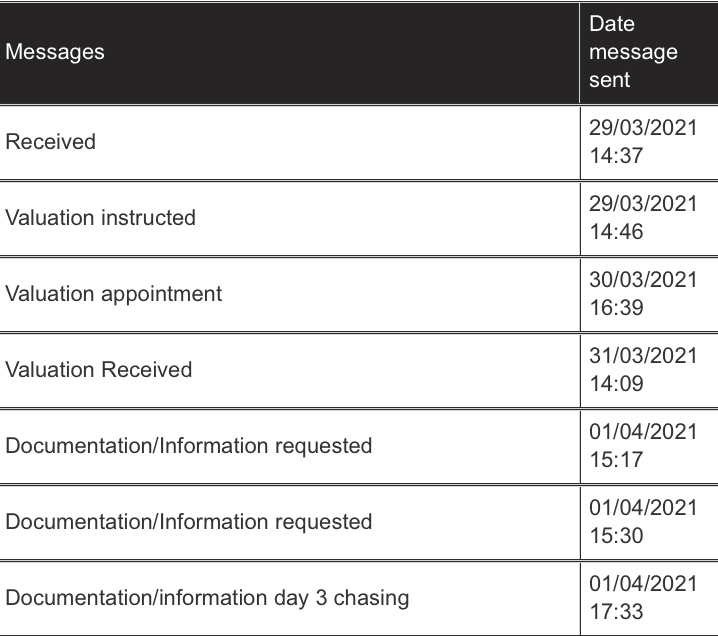Screen dimensions: 718x636
Task: Select the Valuation instructed message
Action: (x=100, y=217)
